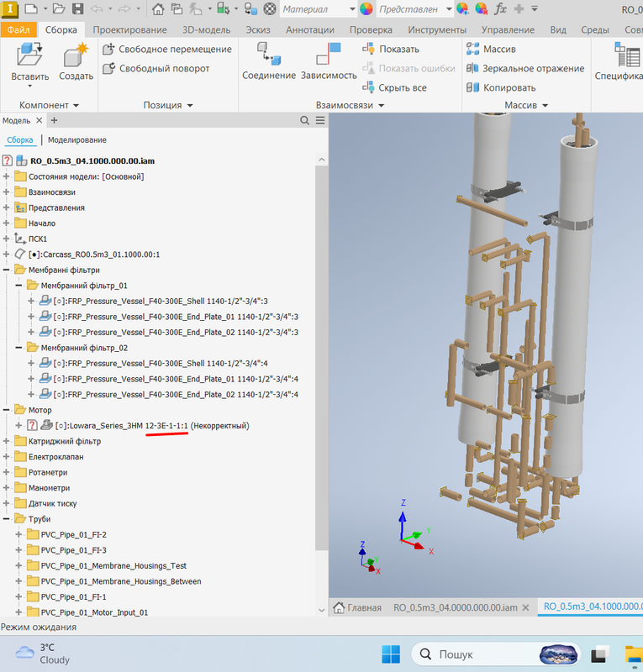The width and height of the screenshot is (643, 672).
Task: Expand the Представления folder
Action: click(x=6, y=207)
